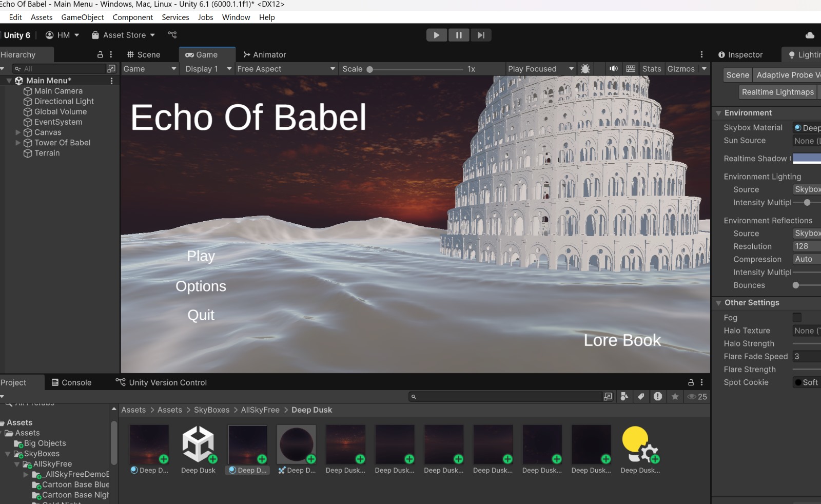Expand the Canvas object in Hierarchy
The height and width of the screenshot is (504, 821).
click(x=18, y=132)
